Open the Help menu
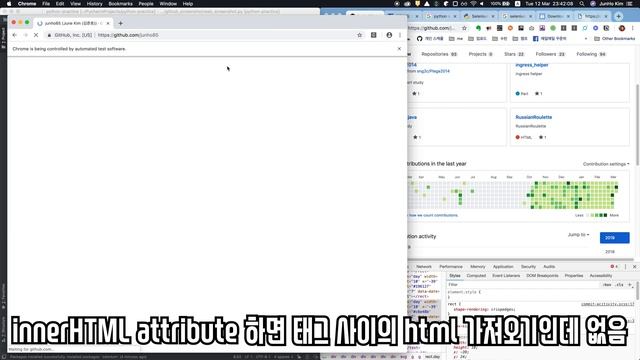The width and height of the screenshot is (640, 360). pyautogui.click(x=188, y=4)
